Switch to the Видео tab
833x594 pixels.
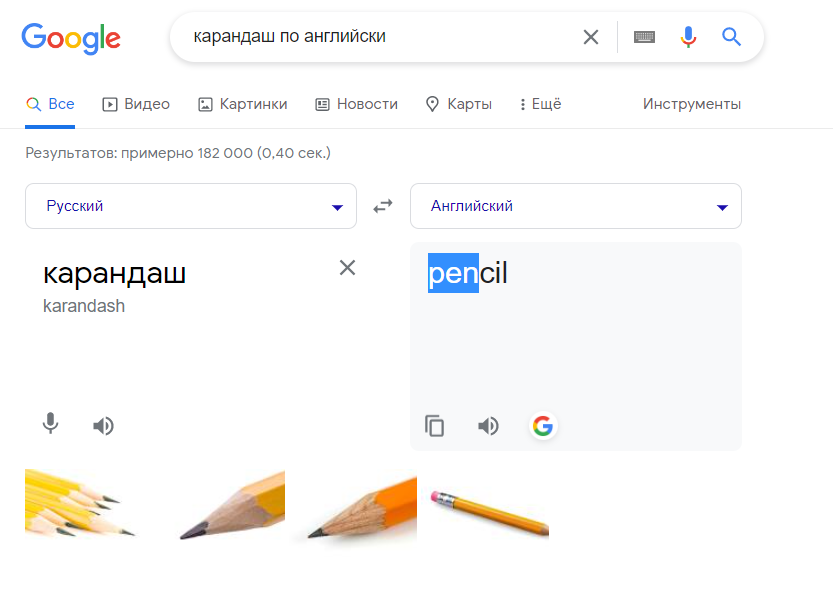136,104
